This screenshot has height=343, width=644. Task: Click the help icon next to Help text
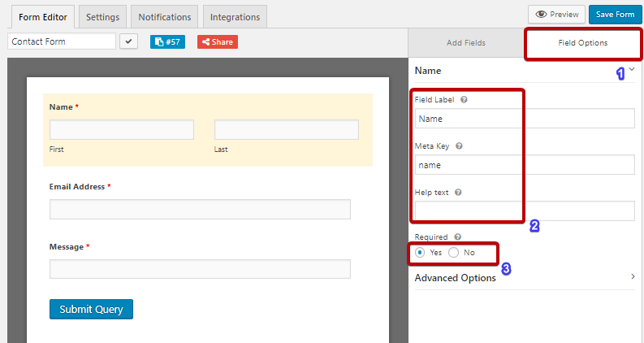click(x=458, y=193)
